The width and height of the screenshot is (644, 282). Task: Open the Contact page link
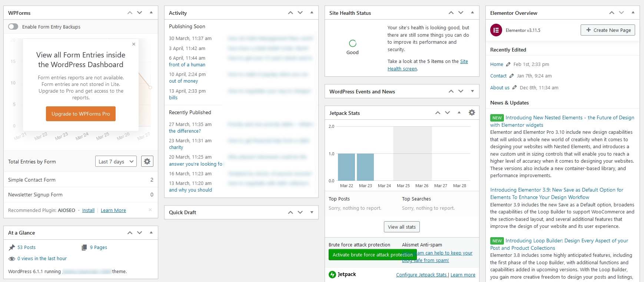click(498, 76)
